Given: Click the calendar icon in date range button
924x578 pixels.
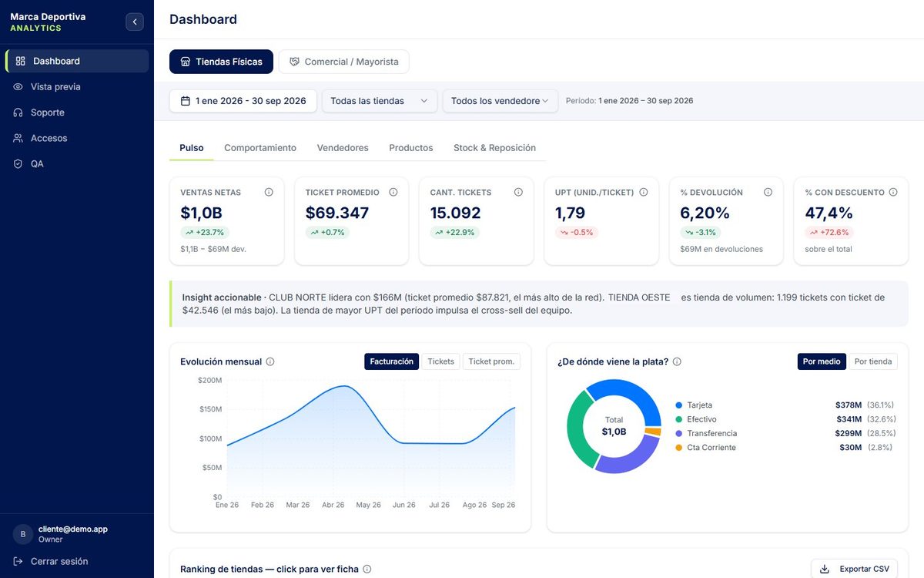Looking at the screenshot, I should [186, 101].
